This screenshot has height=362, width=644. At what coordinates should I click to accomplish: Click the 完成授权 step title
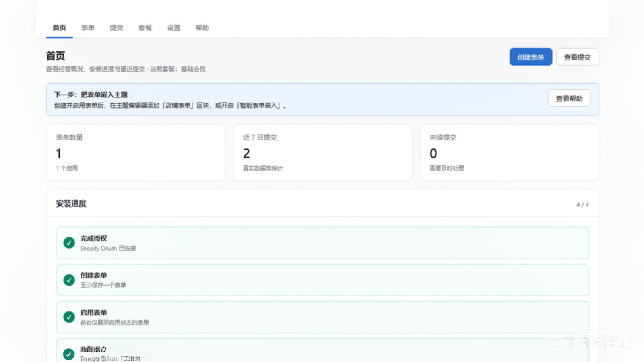click(x=93, y=239)
